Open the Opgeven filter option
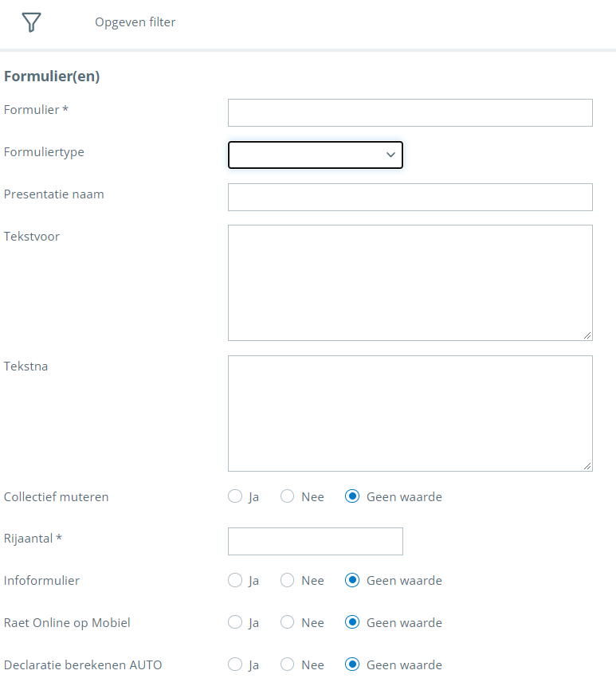This screenshot has width=616, height=686. [x=135, y=22]
